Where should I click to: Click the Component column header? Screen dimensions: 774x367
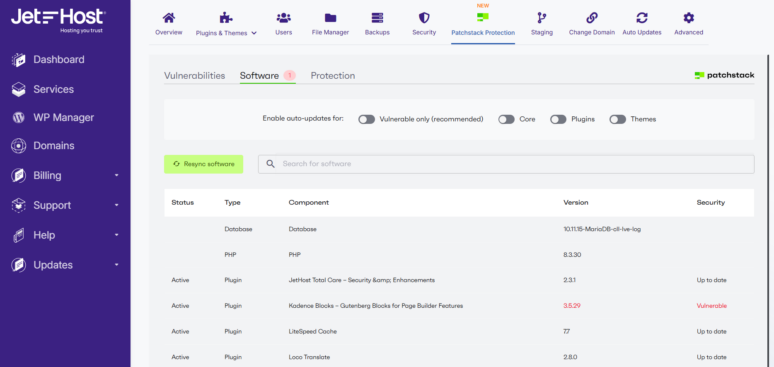pos(309,203)
